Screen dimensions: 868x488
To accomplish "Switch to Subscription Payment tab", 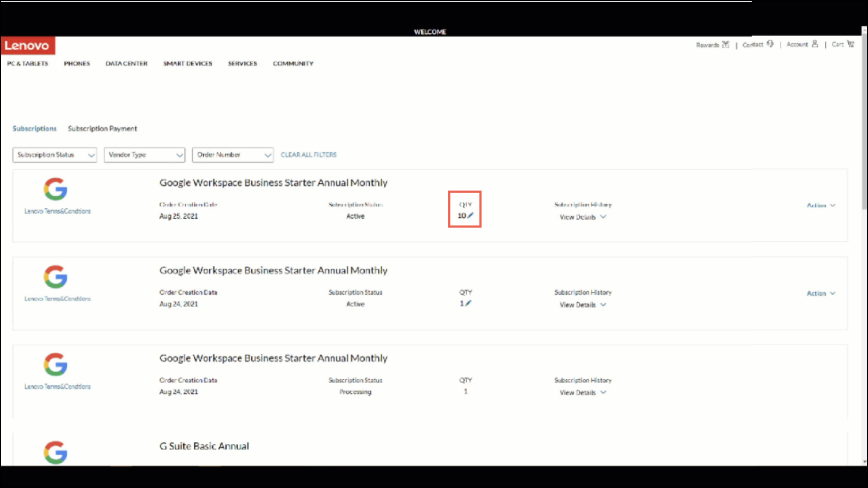I will click(102, 128).
